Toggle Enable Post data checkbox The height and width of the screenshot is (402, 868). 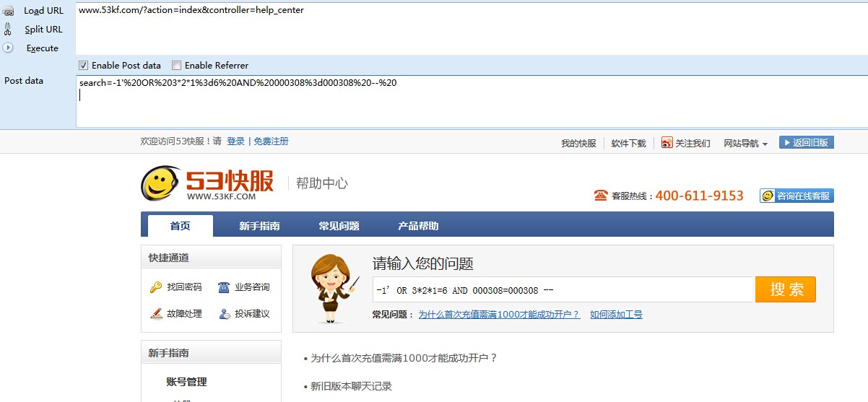83,65
